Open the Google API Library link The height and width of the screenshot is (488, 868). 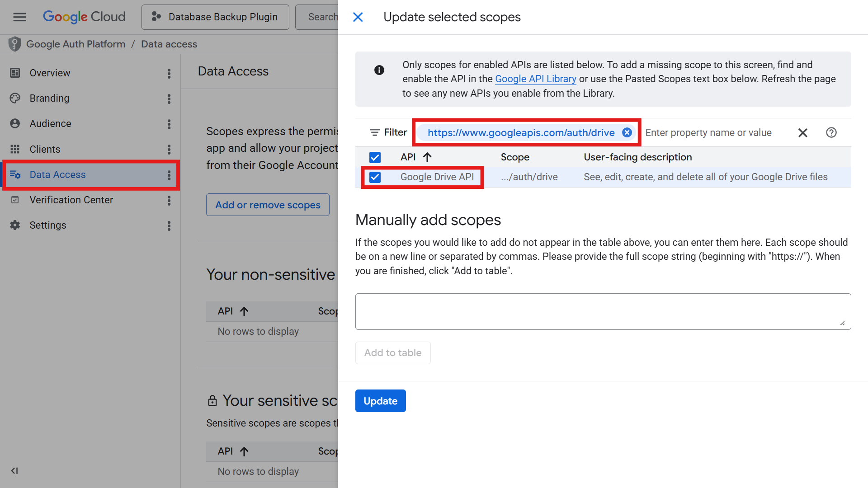coord(535,79)
